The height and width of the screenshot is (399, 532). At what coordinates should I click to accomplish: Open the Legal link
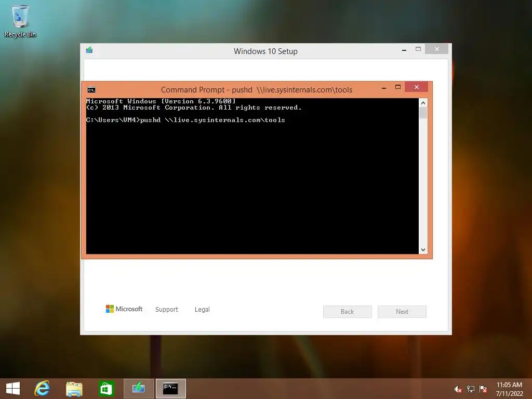(202, 310)
